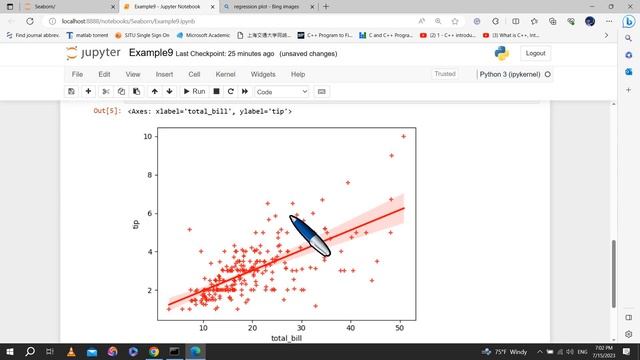Open the Insert menu

point(164,74)
